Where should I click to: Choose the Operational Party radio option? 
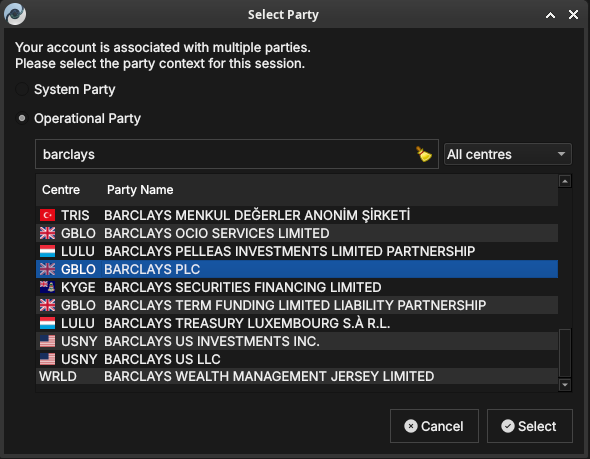(x=22, y=119)
